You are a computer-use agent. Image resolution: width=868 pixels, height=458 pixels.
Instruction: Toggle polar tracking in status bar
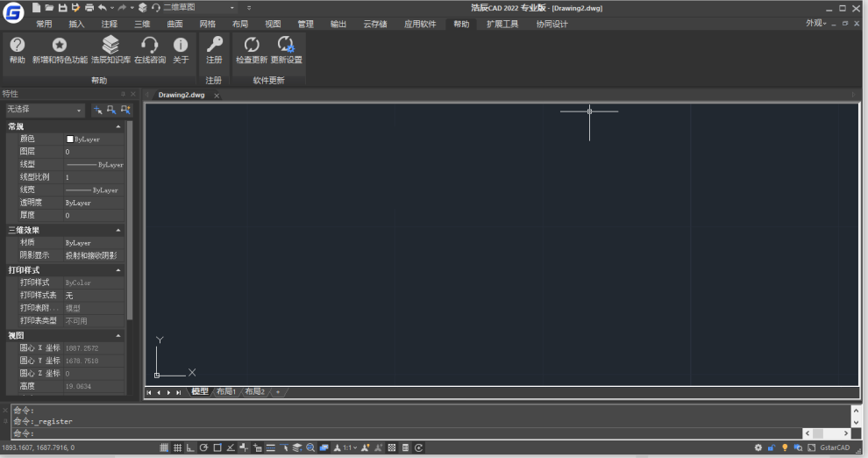(x=203, y=447)
